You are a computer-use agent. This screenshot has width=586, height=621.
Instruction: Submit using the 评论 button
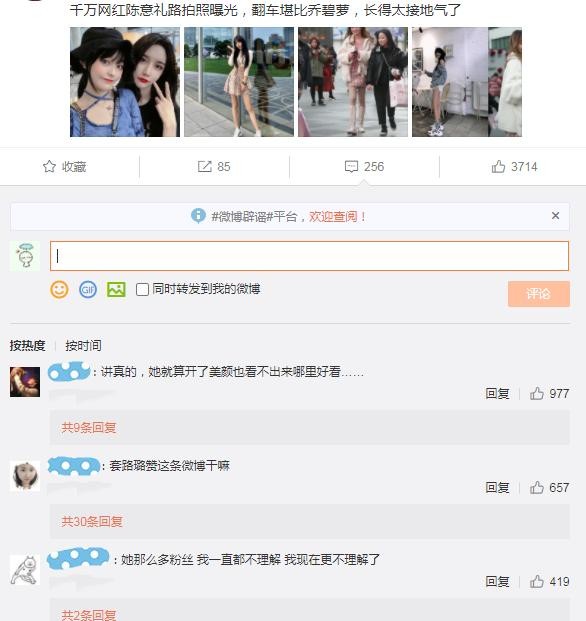pos(538,294)
